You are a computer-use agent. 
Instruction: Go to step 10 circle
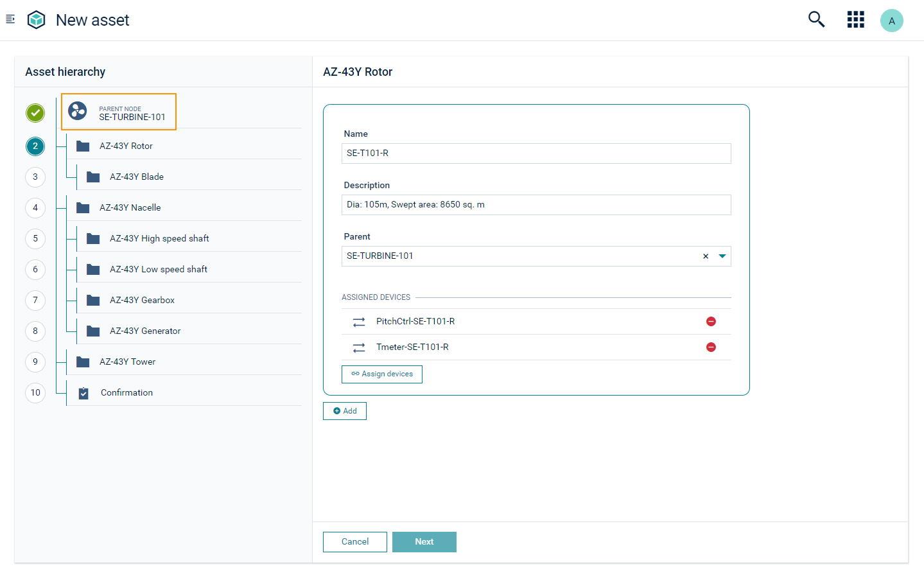[35, 393]
